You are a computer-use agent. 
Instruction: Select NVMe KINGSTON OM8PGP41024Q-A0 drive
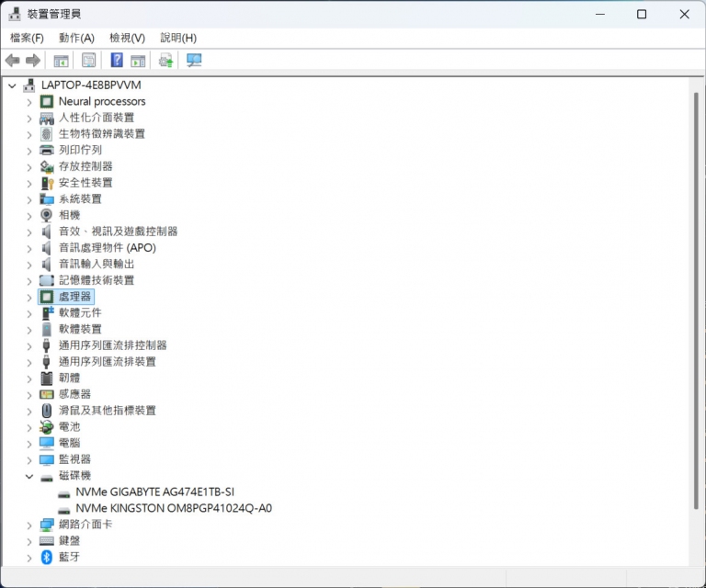tap(174, 508)
